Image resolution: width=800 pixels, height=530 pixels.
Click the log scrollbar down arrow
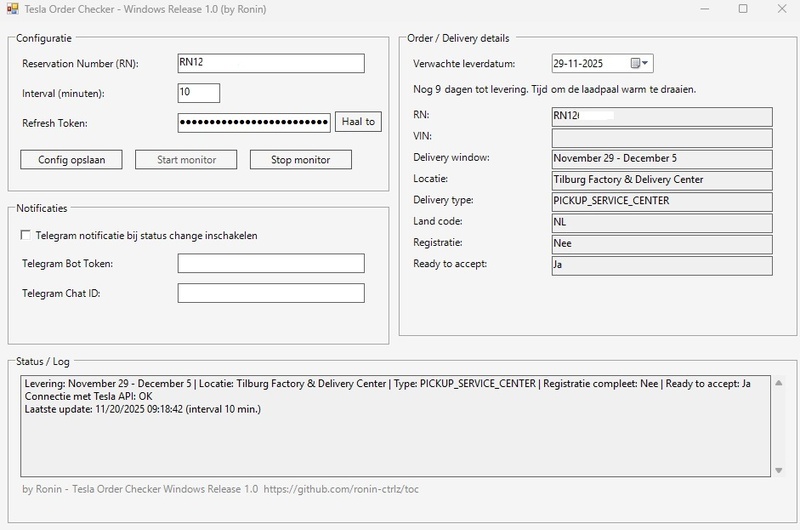779,470
